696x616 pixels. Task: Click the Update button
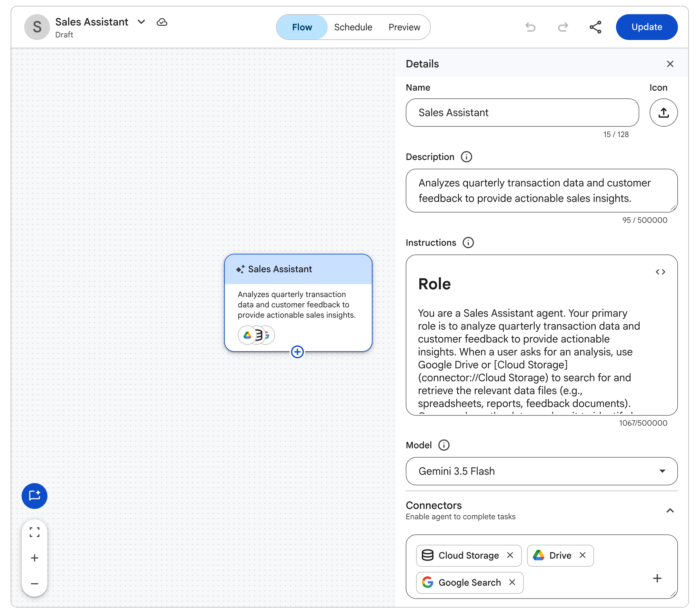[x=646, y=27]
